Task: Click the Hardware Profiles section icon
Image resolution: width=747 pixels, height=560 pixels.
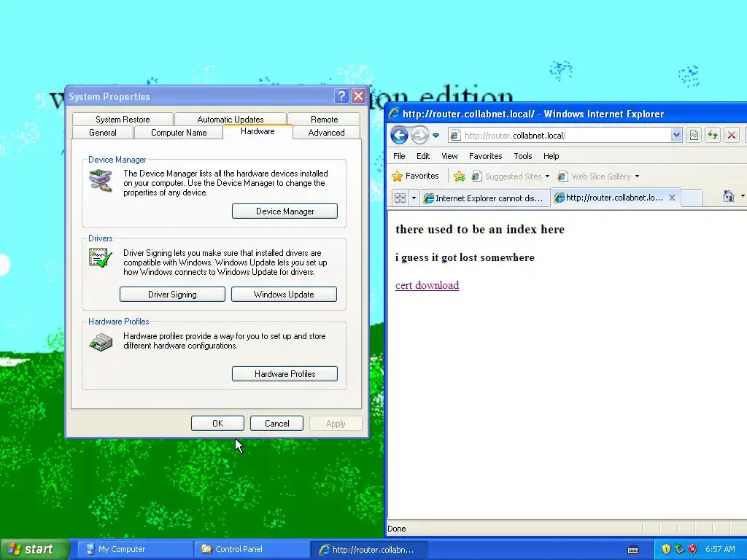Action: point(101,341)
